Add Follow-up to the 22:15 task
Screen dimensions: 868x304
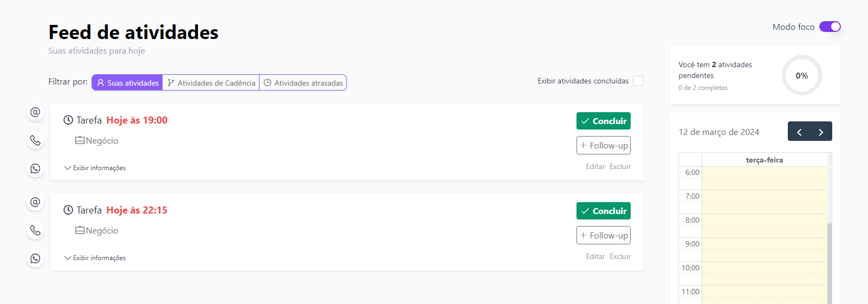coord(603,235)
